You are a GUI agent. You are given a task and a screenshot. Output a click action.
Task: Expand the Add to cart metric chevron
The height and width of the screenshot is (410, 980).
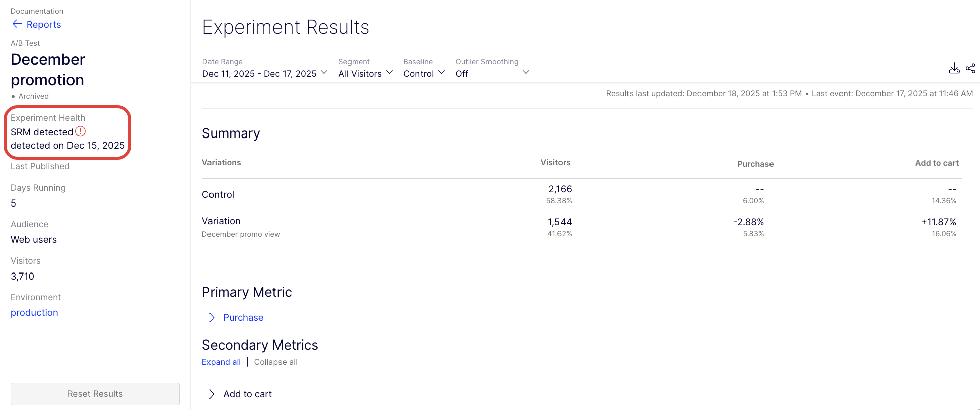[212, 394]
